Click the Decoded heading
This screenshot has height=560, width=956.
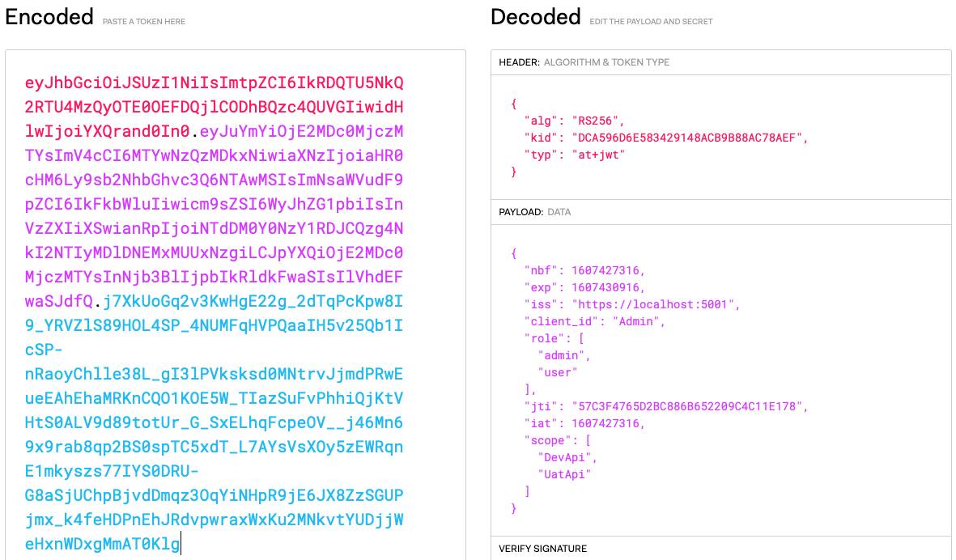pos(535,17)
